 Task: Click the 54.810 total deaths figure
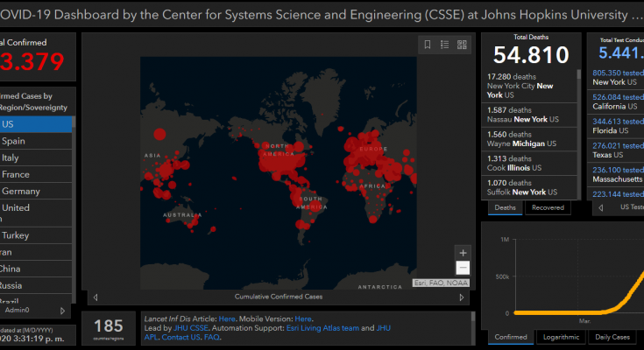click(x=531, y=54)
